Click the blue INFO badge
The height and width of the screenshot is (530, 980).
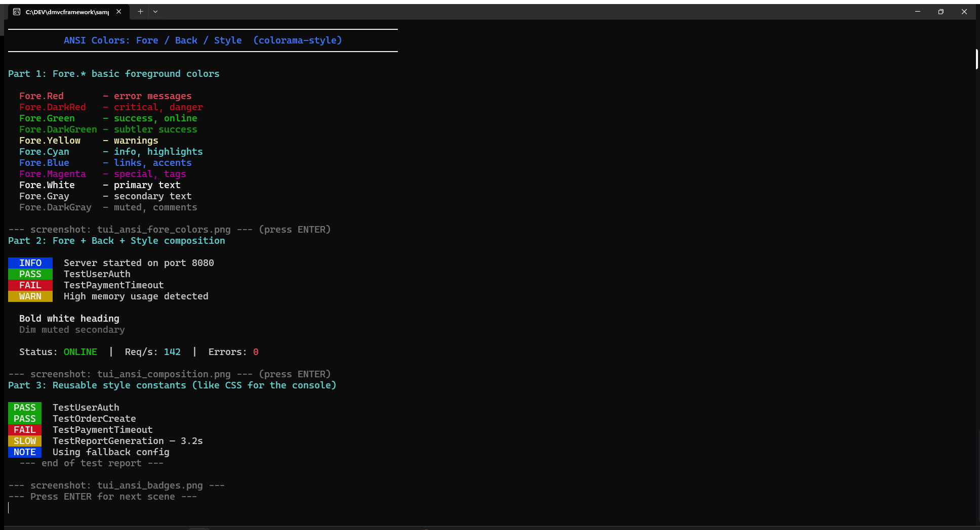pyautogui.click(x=30, y=263)
